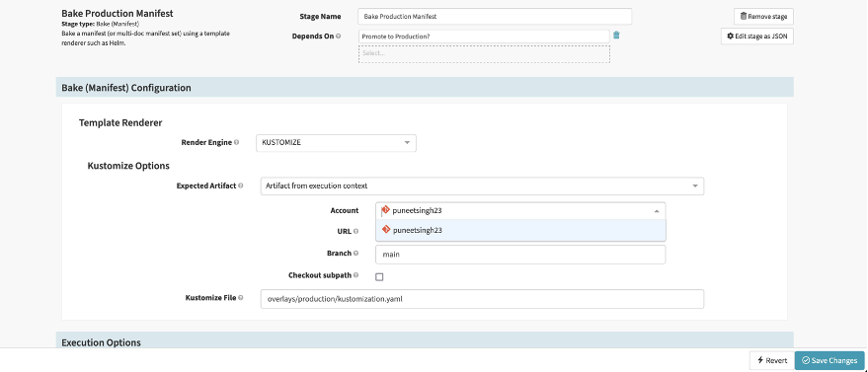
Task: Click the Revert button
Action: (771, 360)
